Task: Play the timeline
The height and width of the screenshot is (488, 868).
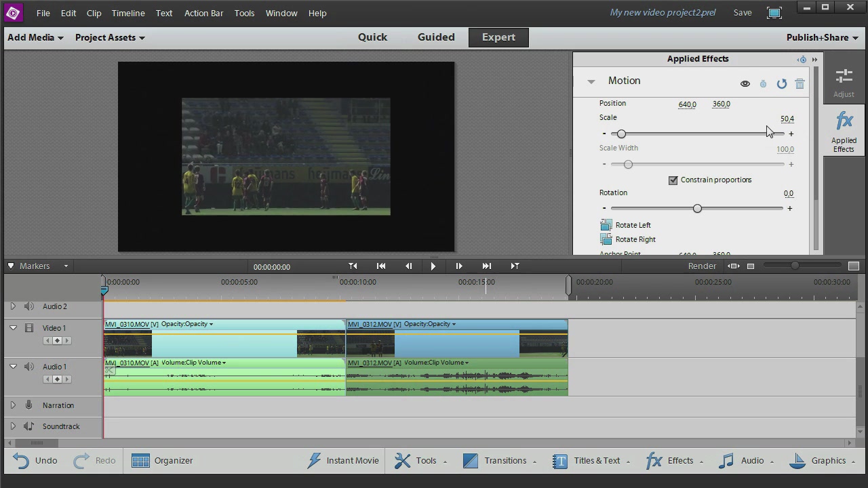Action: tap(433, 266)
